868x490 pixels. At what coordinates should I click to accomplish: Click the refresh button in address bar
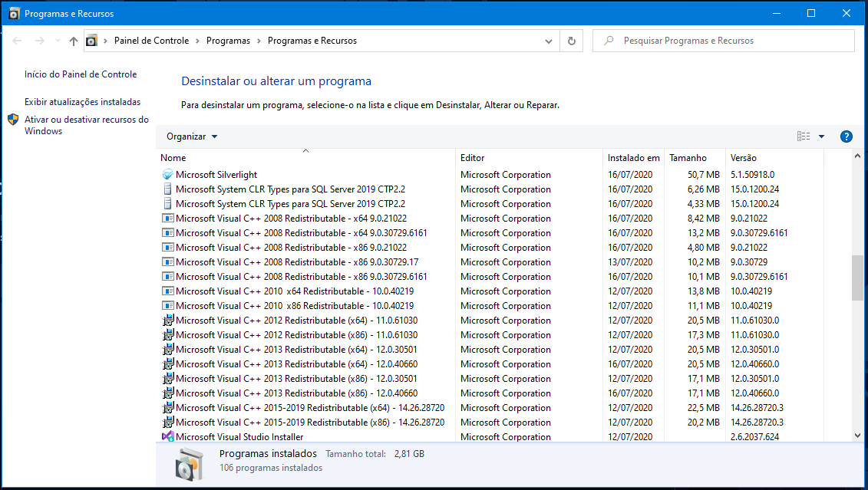[571, 41]
